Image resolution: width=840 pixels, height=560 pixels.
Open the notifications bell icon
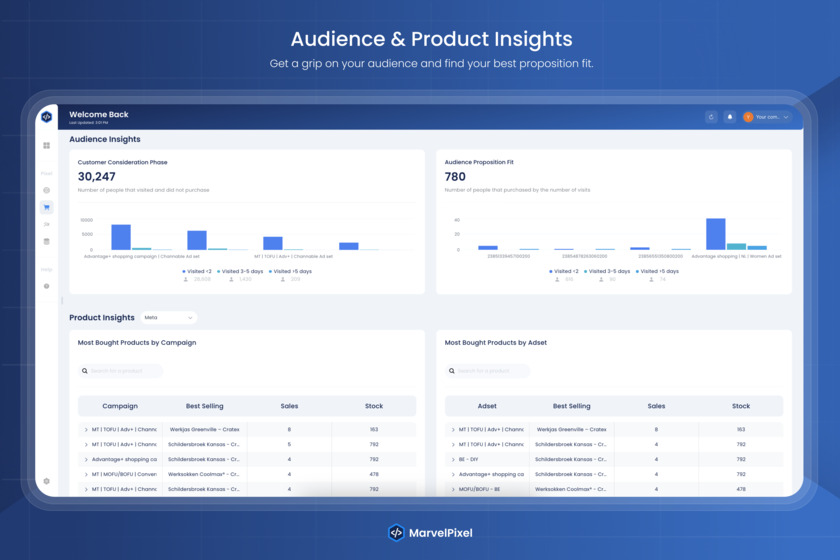[730, 117]
